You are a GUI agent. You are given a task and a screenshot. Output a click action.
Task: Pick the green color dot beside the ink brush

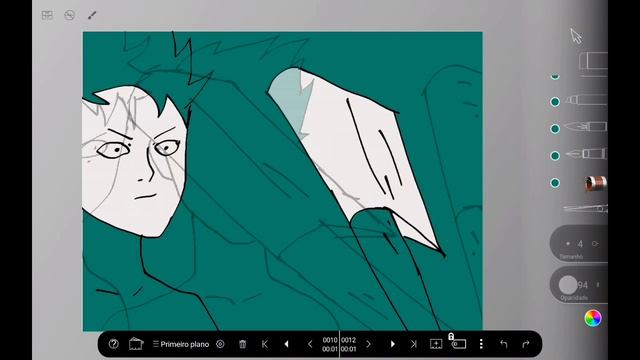tap(555, 129)
